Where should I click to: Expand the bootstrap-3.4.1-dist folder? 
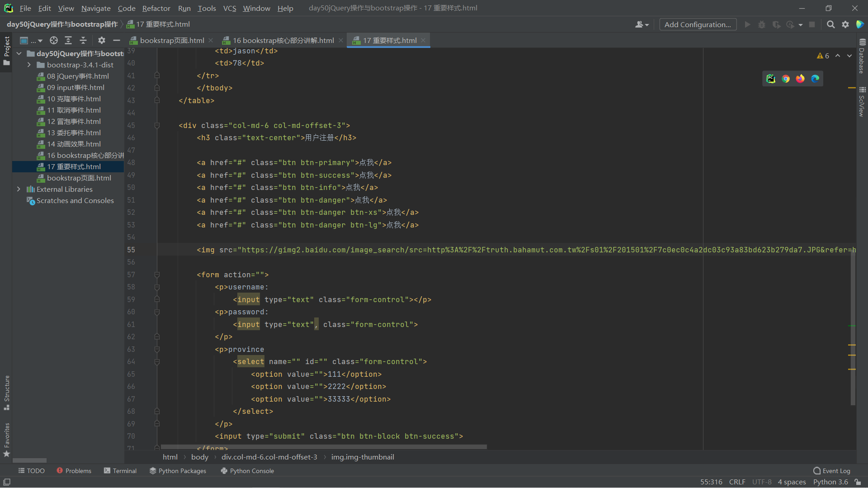(x=29, y=65)
